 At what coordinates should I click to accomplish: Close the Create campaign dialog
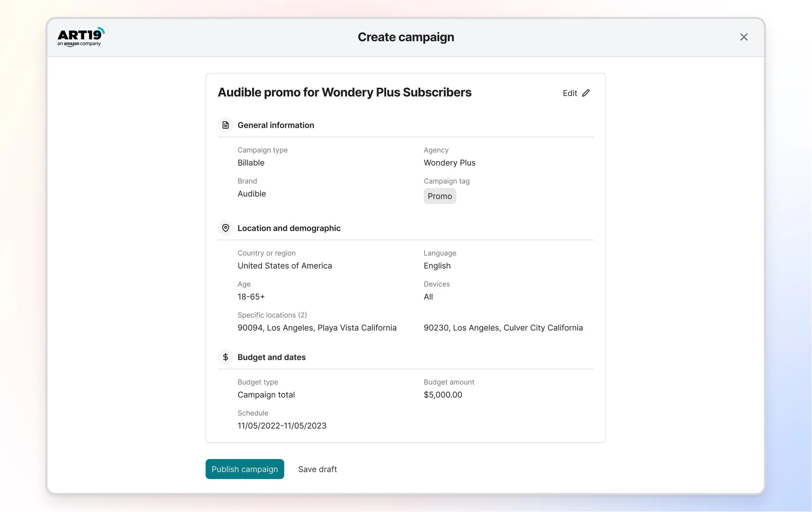743,37
